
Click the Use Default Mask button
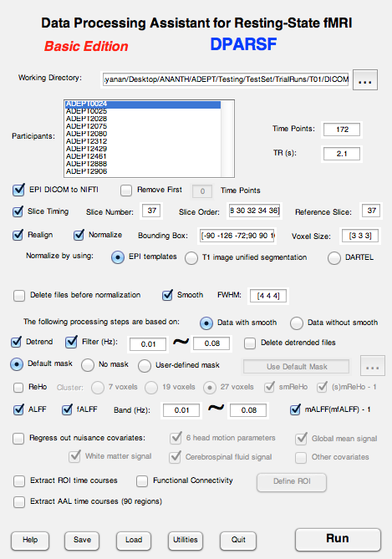(x=297, y=367)
